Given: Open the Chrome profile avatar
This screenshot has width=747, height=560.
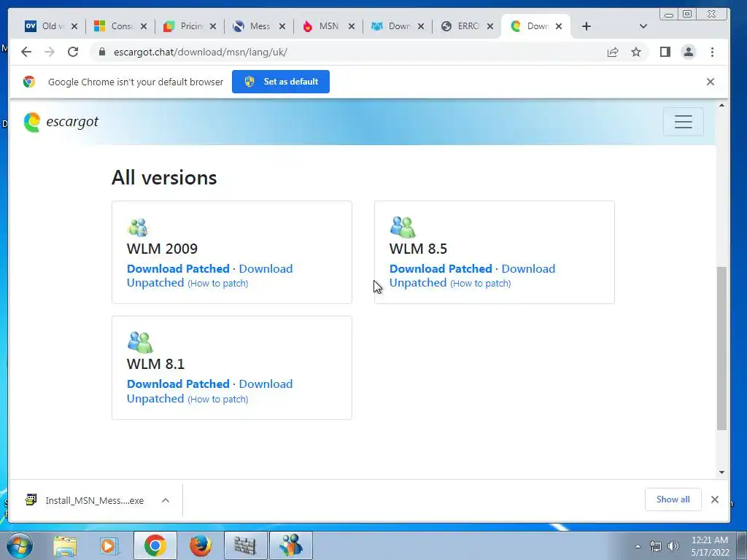Looking at the screenshot, I should point(689,52).
